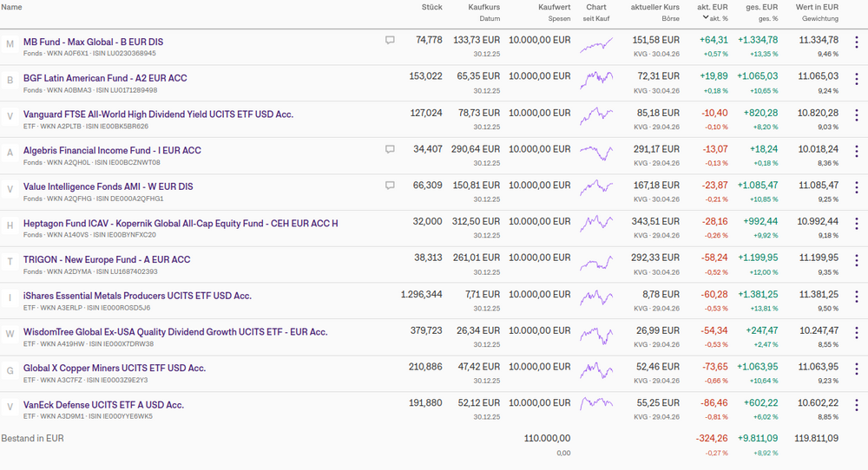Open three-dot menu for TRIGON New Europe Fund
Image resolution: width=868 pixels, height=470 pixels.
[x=857, y=260]
